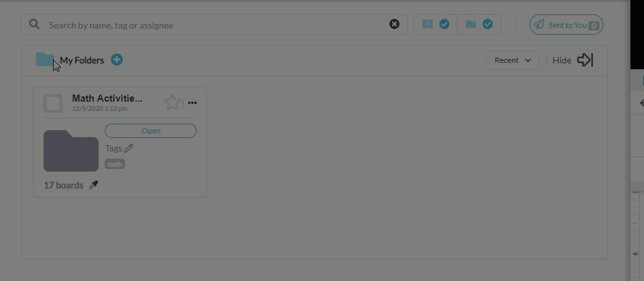
Task: Open Math Activities more options menu
Action: (192, 103)
